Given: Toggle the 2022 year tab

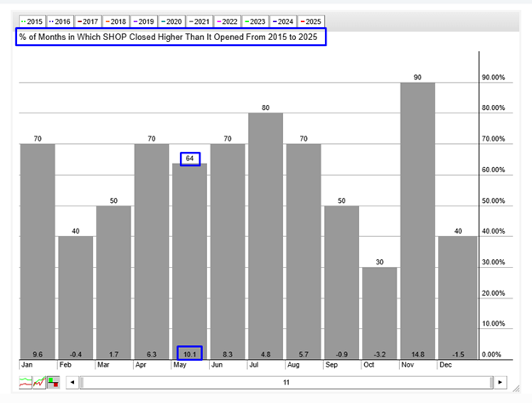Looking at the screenshot, I should point(228,21).
